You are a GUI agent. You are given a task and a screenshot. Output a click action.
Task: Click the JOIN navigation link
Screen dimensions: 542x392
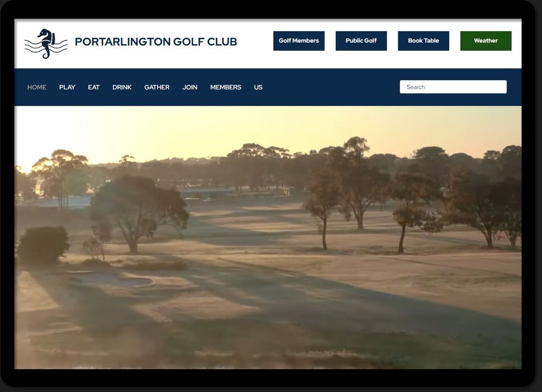pyautogui.click(x=189, y=87)
